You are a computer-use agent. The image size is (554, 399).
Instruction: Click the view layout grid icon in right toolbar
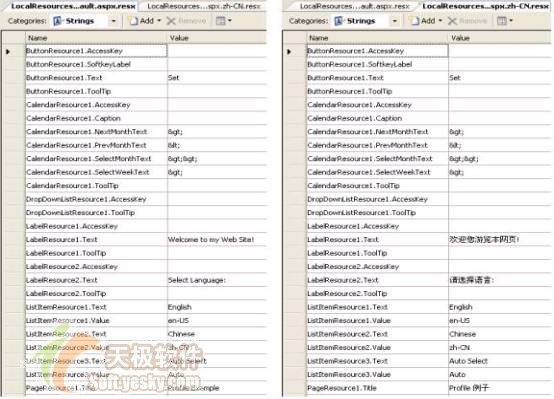pyautogui.click(x=502, y=21)
